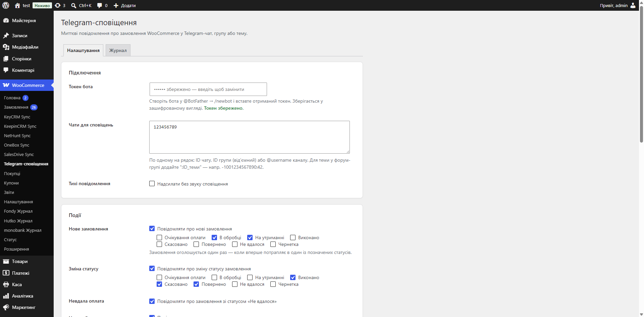The height and width of the screenshot is (317, 644).
Task: Open the Товари products icon in sidebar
Action: click(x=6, y=261)
